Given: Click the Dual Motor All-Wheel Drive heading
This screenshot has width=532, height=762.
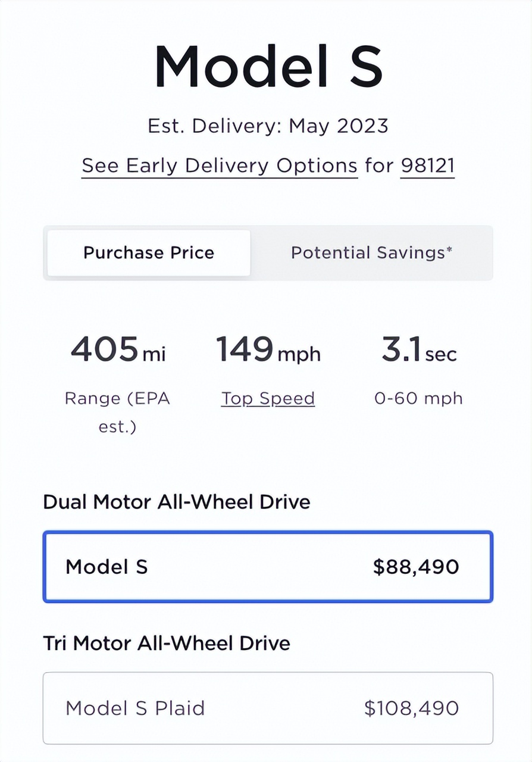Looking at the screenshot, I should (x=177, y=502).
